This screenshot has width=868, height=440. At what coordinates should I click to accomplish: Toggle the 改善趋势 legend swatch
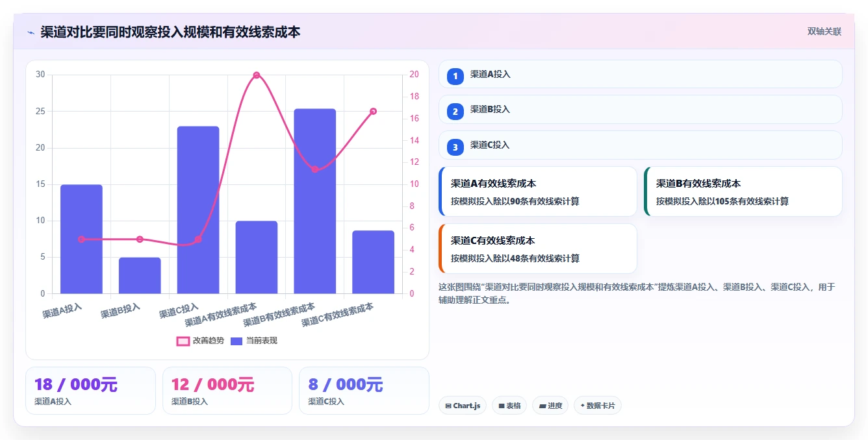click(183, 341)
